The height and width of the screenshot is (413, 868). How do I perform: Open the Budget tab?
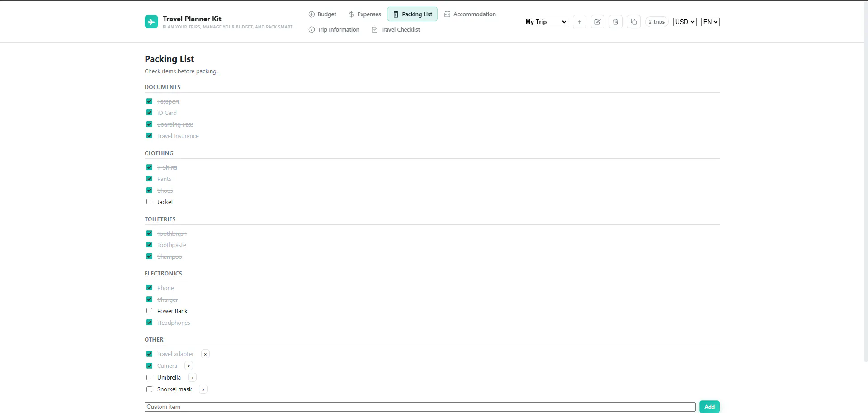322,14
